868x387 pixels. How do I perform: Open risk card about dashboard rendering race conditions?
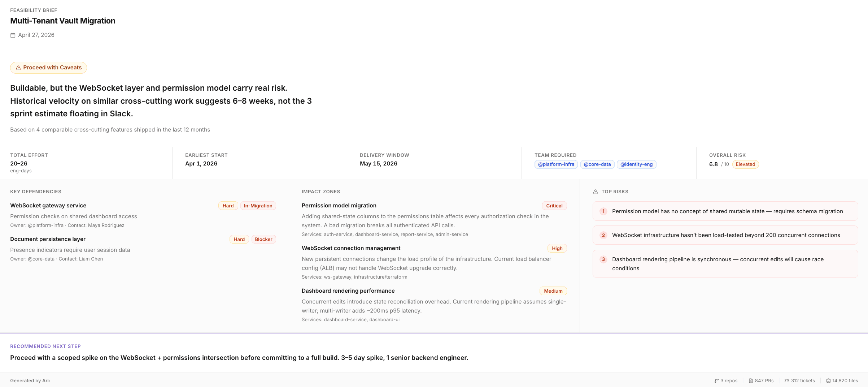(725, 264)
